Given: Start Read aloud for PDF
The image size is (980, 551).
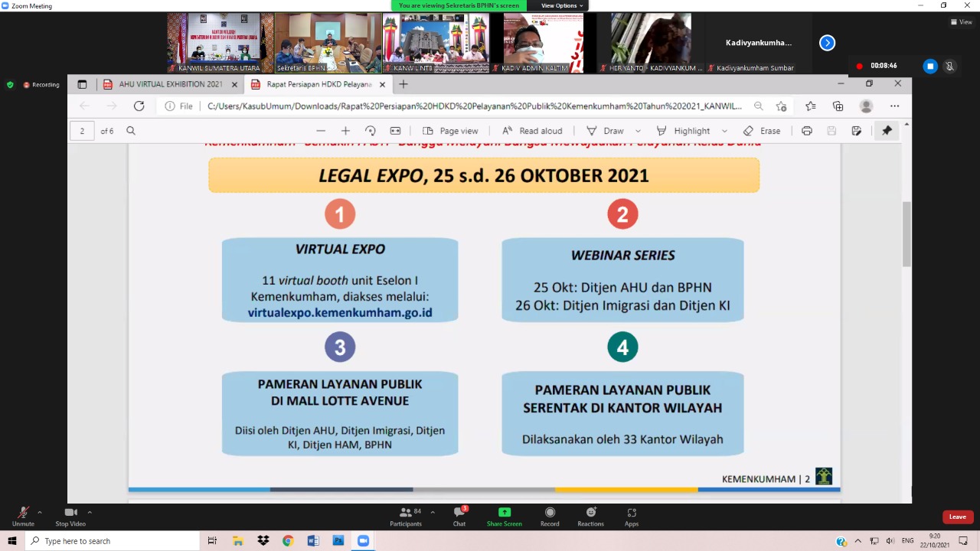Looking at the screenshot, I should click(531, 131).
